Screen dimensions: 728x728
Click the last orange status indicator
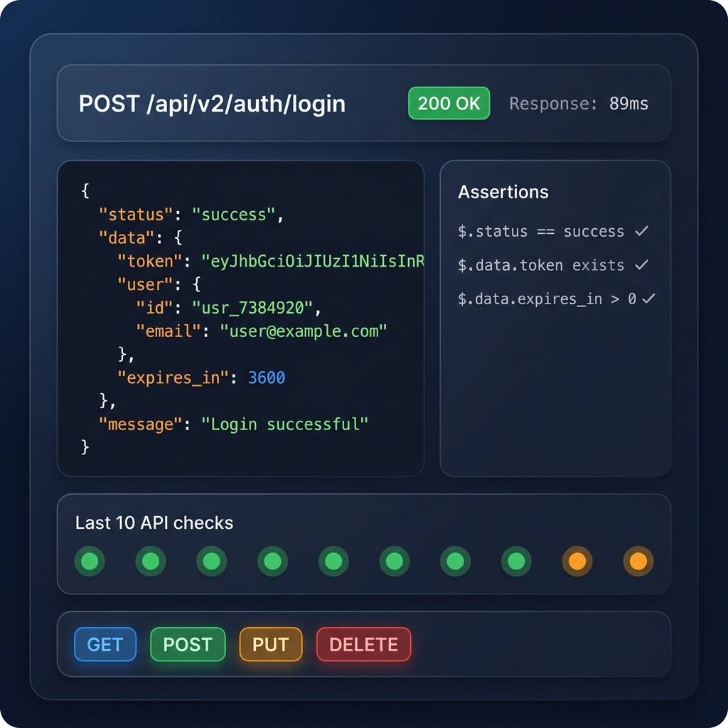click(638, 561)
